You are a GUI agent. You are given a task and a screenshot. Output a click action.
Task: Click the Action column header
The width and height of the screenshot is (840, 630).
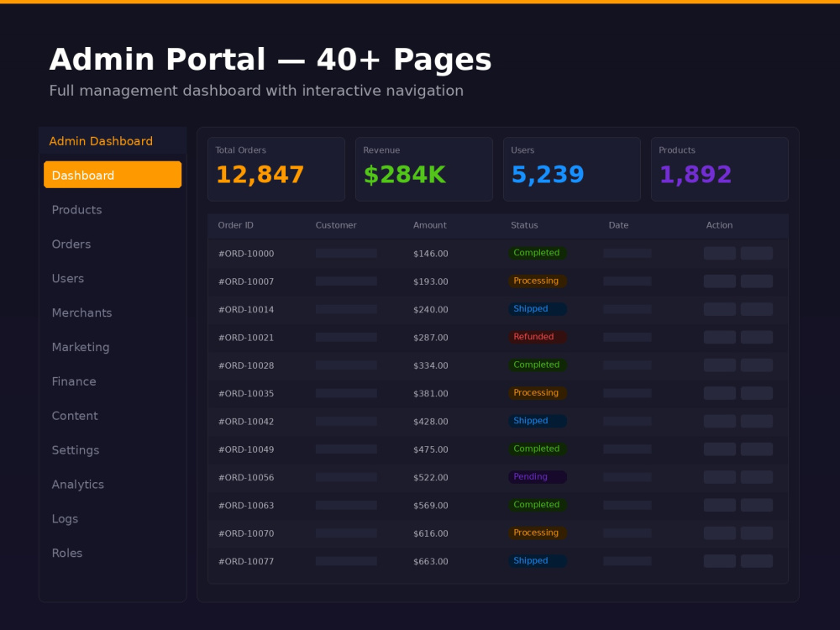719,225
